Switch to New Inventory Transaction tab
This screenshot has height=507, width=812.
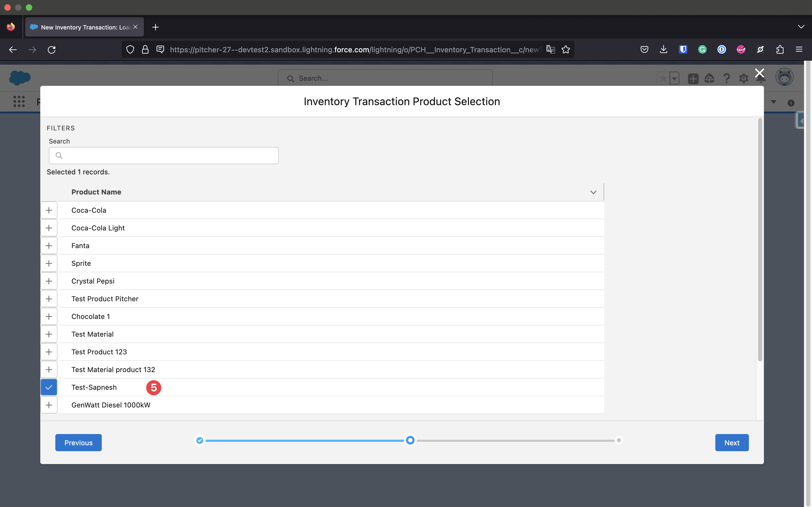click(x=84, y=27)
